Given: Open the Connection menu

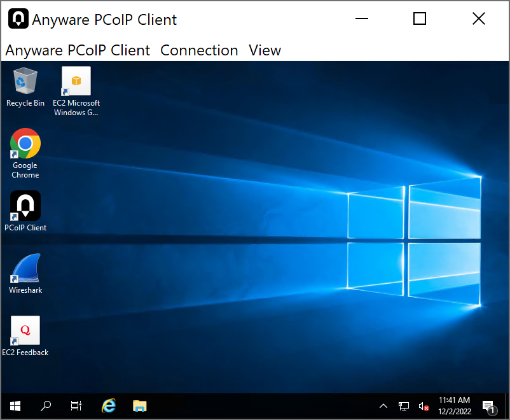Looking at the screenshot, I should [199, 50].
